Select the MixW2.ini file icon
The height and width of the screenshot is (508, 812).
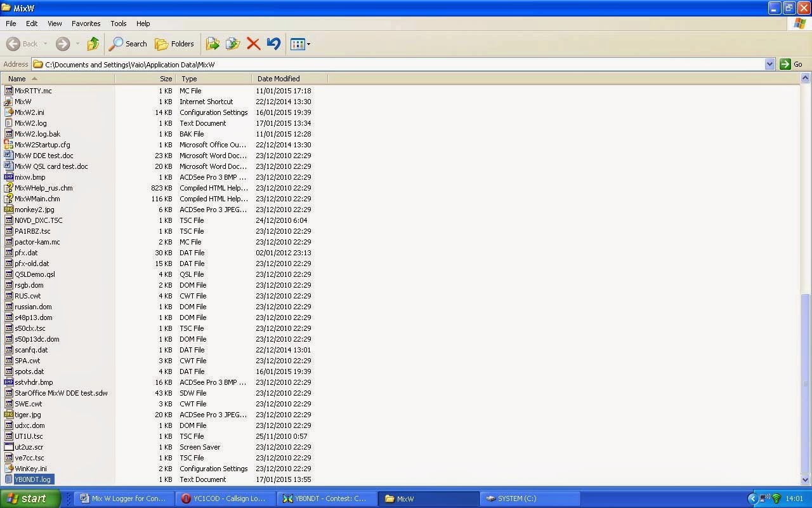pyautogui.click(x=9, y=112)
